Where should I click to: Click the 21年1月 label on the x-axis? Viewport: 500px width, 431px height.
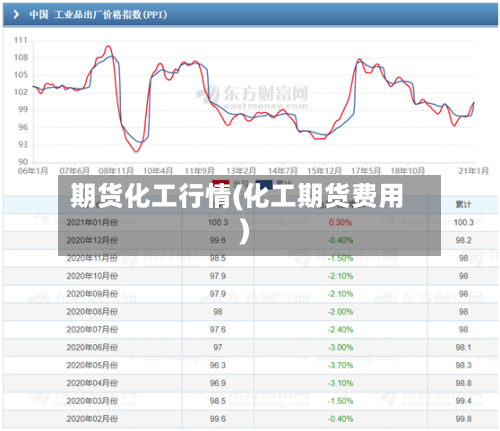point(473,171)
